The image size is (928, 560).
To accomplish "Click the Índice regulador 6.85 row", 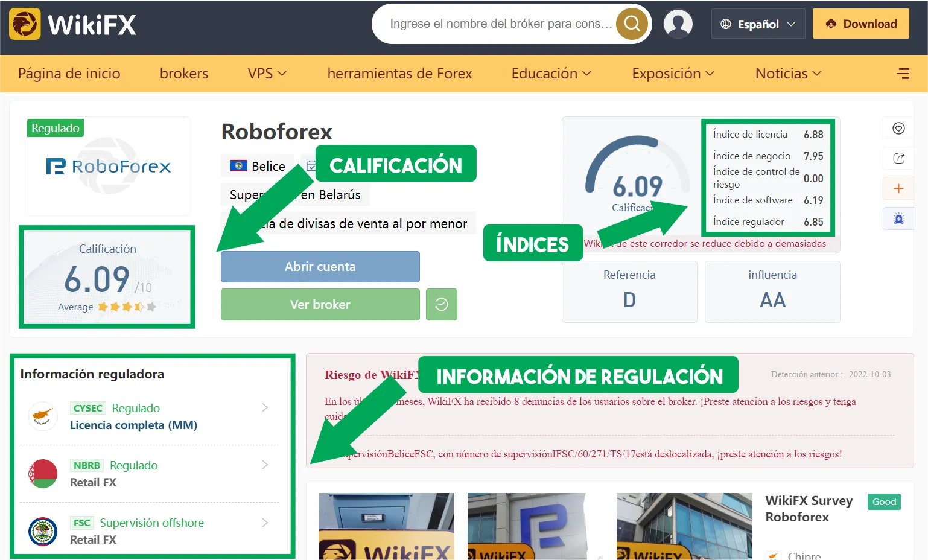I will click(x=768, y=221).
